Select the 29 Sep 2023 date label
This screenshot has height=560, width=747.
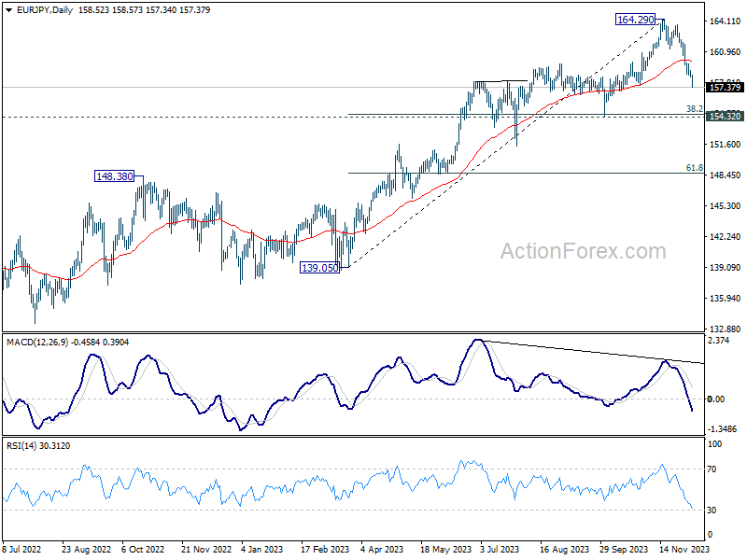point(624,549)
